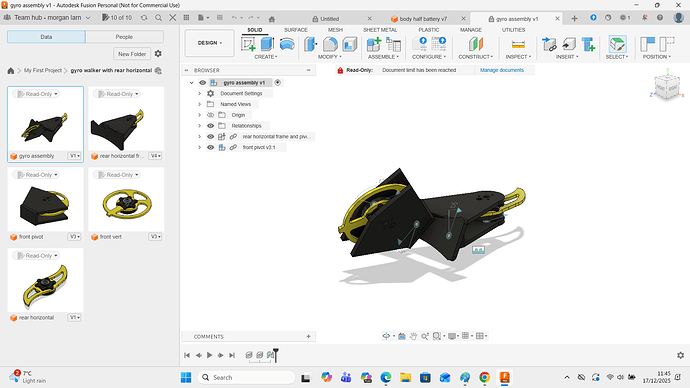The image size is (690, 388).
Task: Play the timeline
Action: coord(209,355)
